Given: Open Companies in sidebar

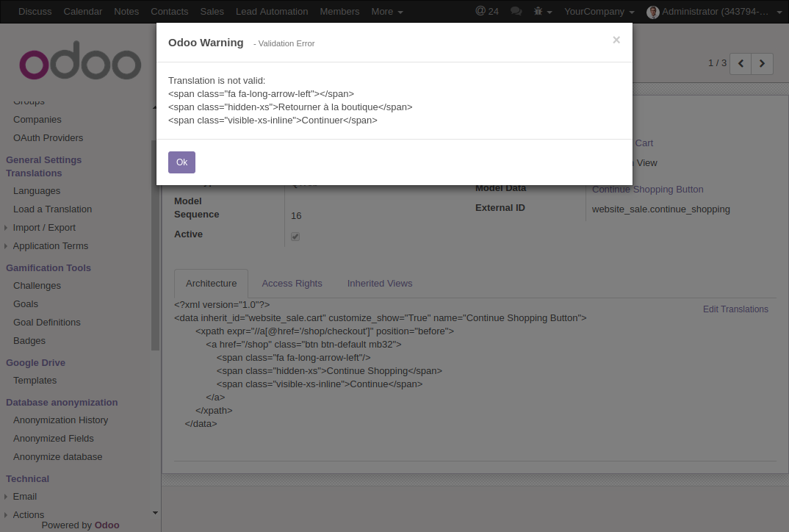Looking at the screenshot, I should pyautogui.click(x=37, y=119).
